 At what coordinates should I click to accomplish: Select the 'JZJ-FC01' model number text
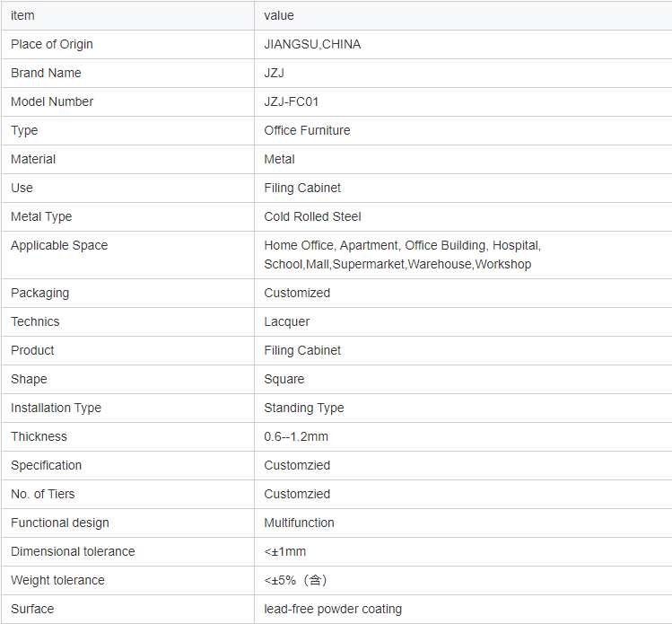pos(292,101)
